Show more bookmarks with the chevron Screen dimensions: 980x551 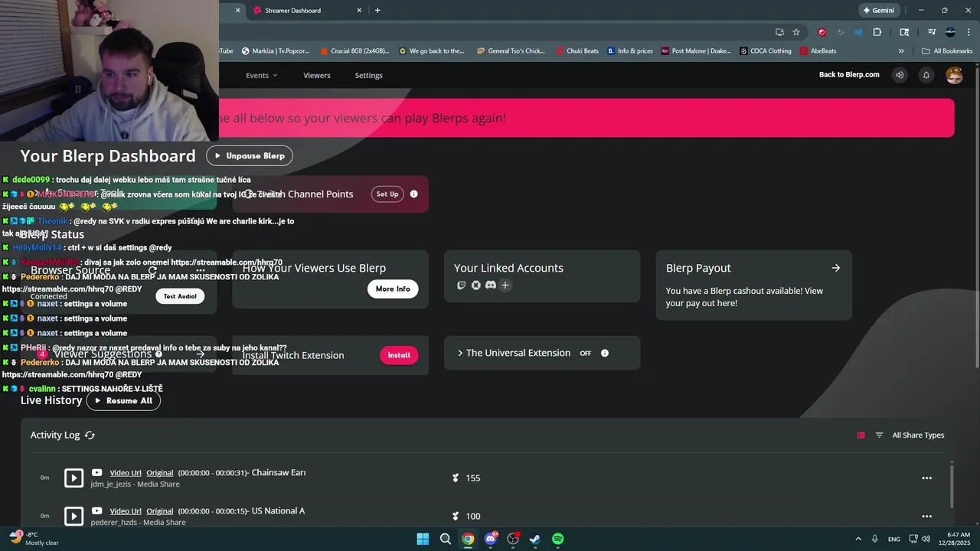[901, 51]
